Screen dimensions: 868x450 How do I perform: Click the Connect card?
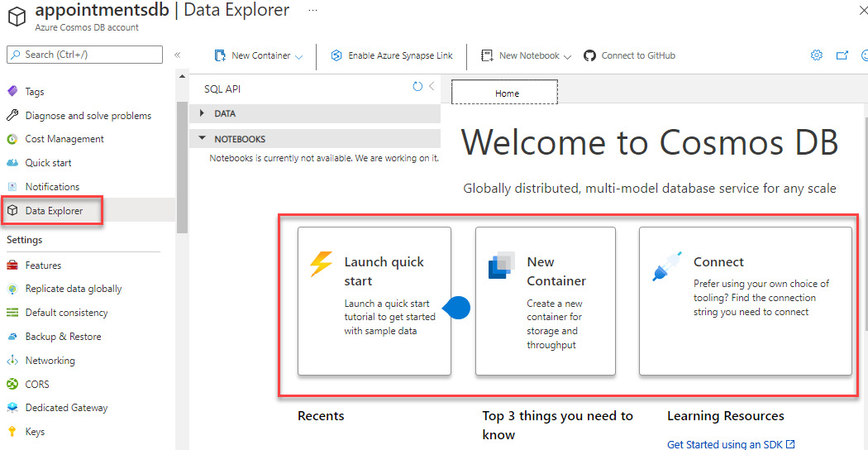coord(745,301)
